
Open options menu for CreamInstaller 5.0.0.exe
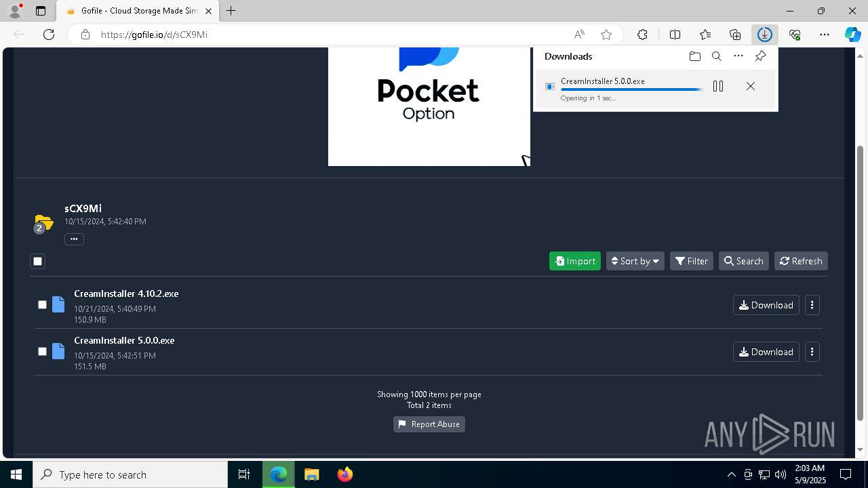click(812, 352)
